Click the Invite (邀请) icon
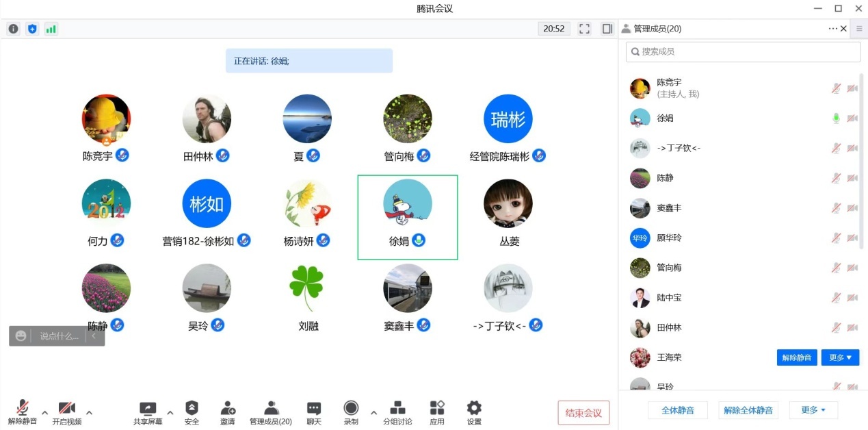 (x=228, y=413)
